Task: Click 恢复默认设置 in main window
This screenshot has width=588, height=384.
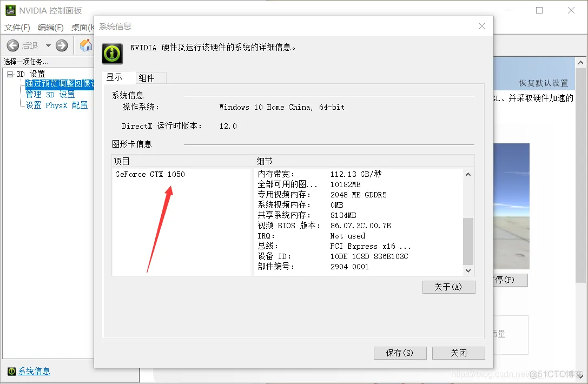Action: click(543, 83)
